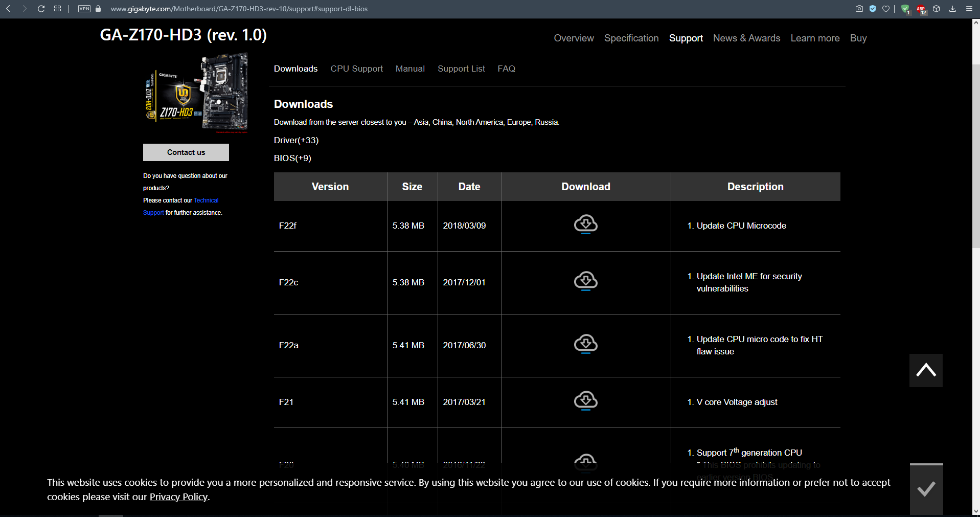Click 'V core Voltage adjust' description
The width and height of the screenshot is (980, 517).
pyautogui.click(x=737, y=402)
